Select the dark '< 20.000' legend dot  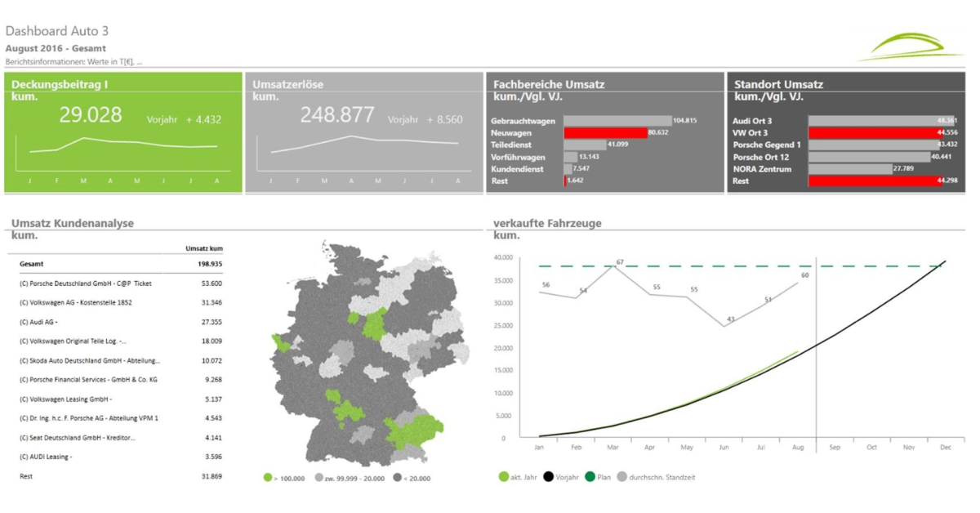(396, 478)
